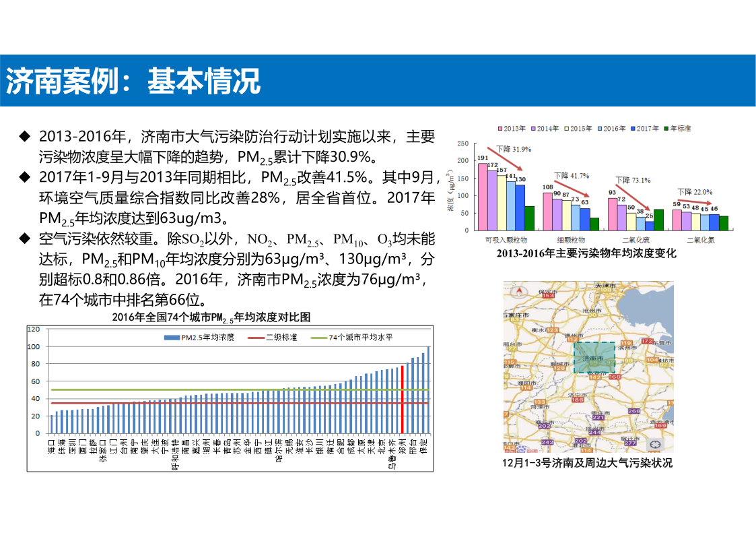Click the purple 268 marker on the map
The width and height of the screenshot is (756, 535).
[x=633, y=411]
